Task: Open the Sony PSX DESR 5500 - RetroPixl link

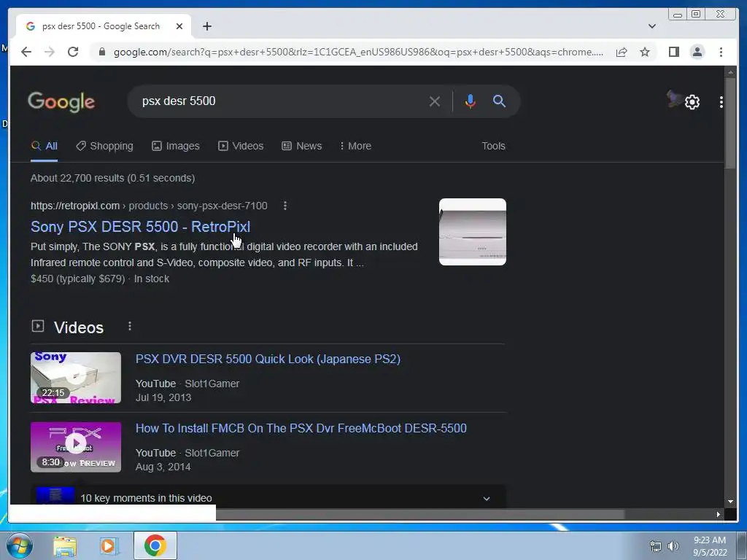Action: (x=141, y=227)
